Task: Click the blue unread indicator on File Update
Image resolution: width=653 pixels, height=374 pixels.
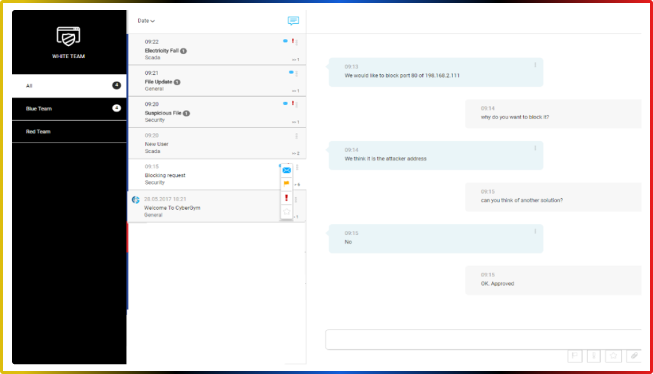Action: [291, 72]
